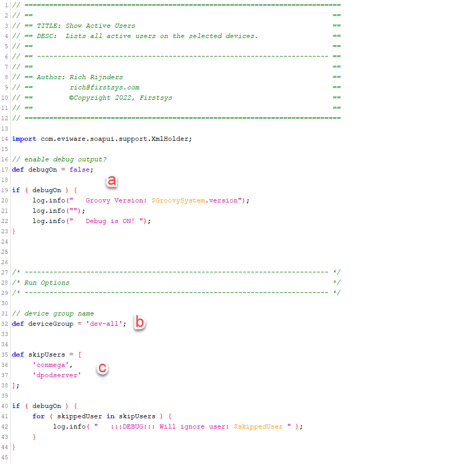The image size is (476, 464).
Task: Click the import keyword on line 14
Action: pyautogui.click(x=24, y=139)
